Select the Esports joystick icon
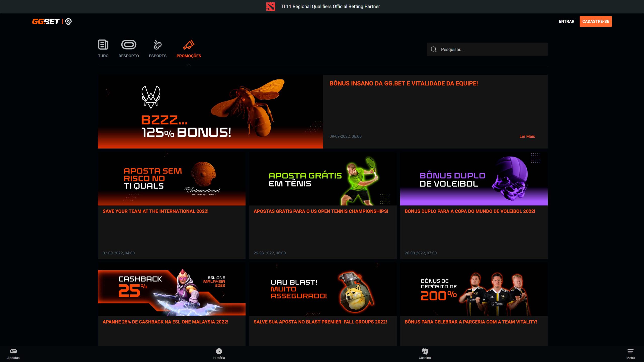The image size is (644, 362). coord(157,45)
